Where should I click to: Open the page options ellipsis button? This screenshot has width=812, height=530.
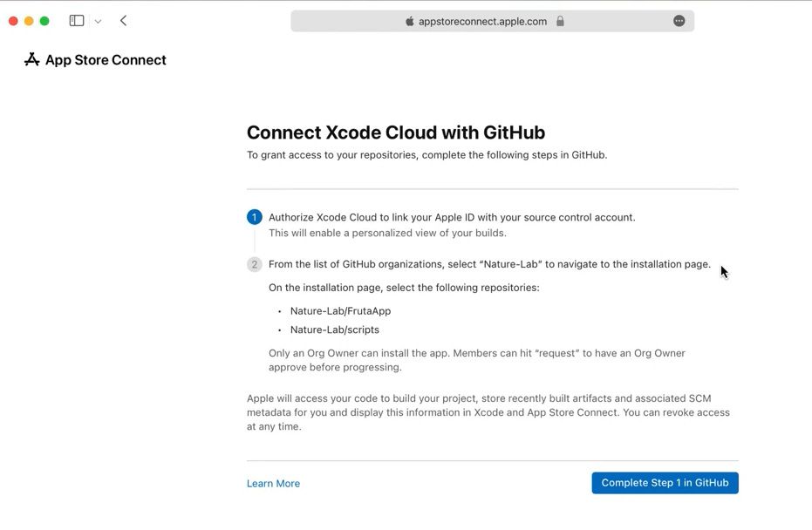coord(679,21)
